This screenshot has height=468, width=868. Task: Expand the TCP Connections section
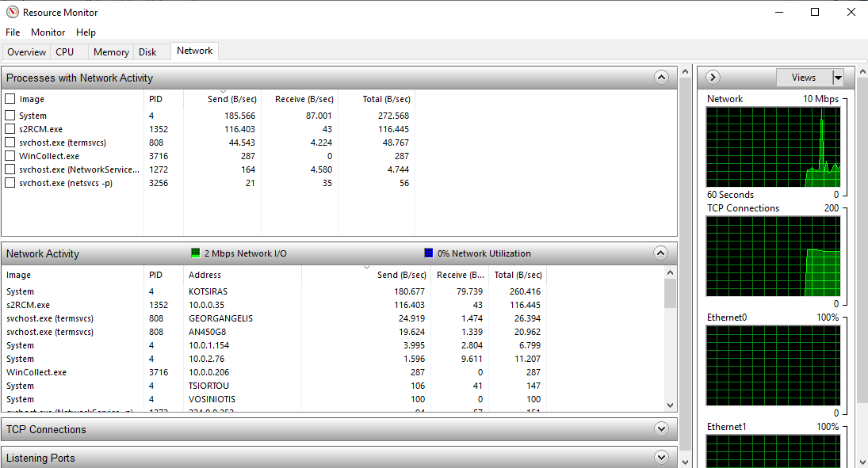[x=661, y=428]
